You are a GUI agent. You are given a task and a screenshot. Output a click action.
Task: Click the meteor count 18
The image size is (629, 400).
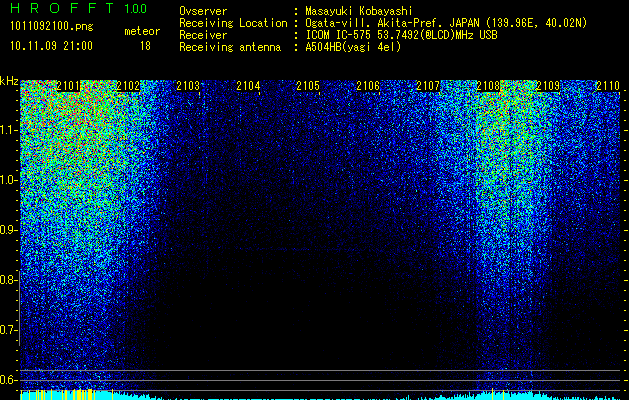(x=145, y=46)
